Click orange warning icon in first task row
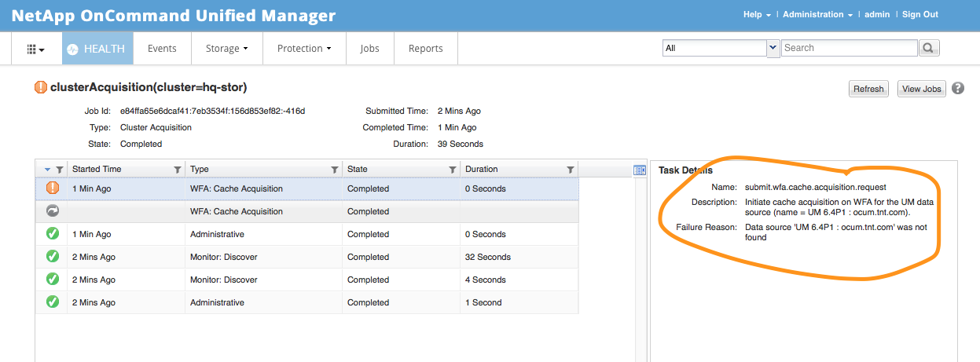Image resolution: width=980 pixels, height=362 pixels. [53, 188]
